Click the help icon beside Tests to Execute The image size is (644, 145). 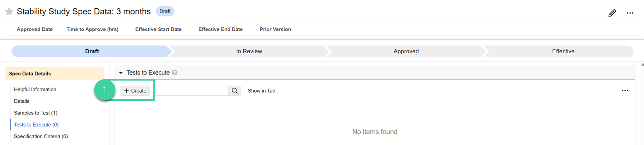(175, 73)
